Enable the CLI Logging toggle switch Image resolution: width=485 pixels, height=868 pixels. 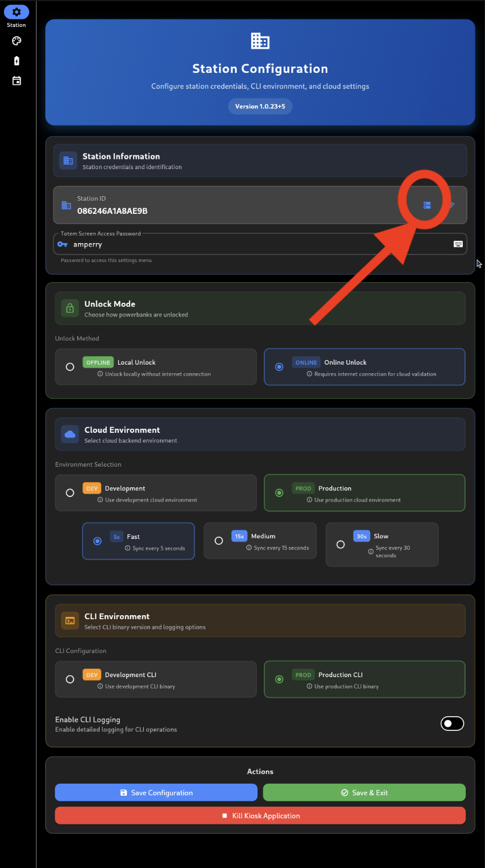[452, 724]
